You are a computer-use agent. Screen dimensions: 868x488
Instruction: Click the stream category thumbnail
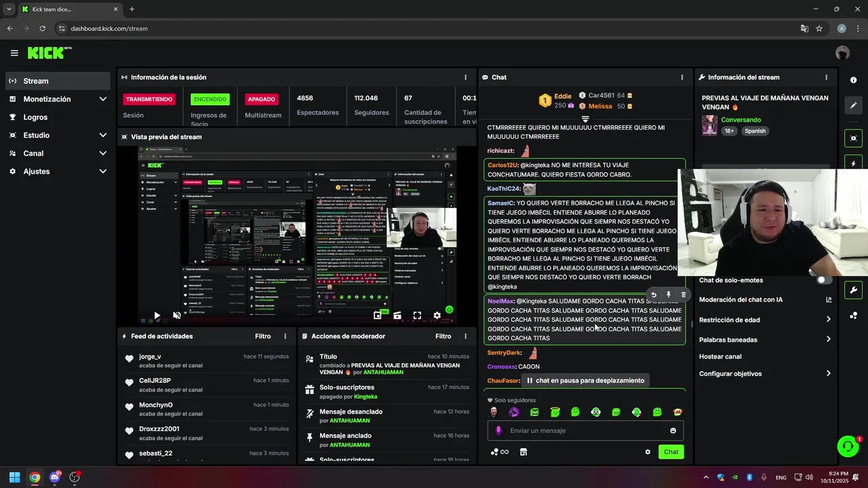tap(709, 125)
